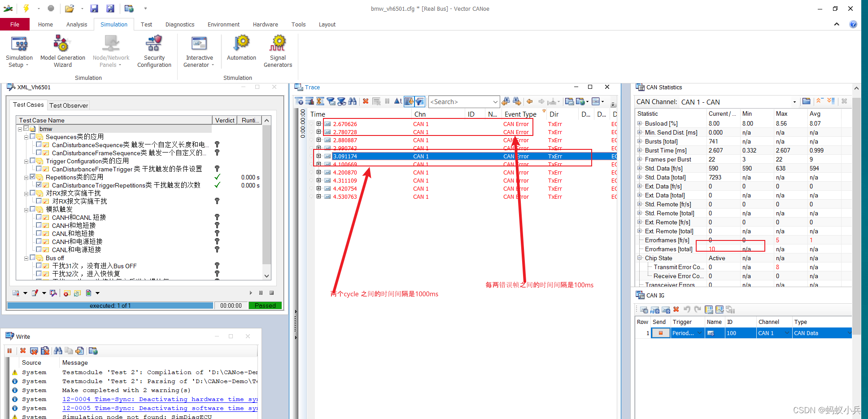Click the Save configuration icon in title bar
The width and height of the screenshot is (868, 419).
pyautogui.click(x=94, y=8)
